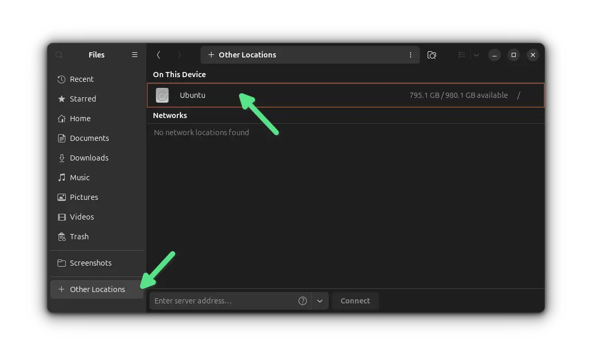Open Trash from the sidebar

coord(79,237)
